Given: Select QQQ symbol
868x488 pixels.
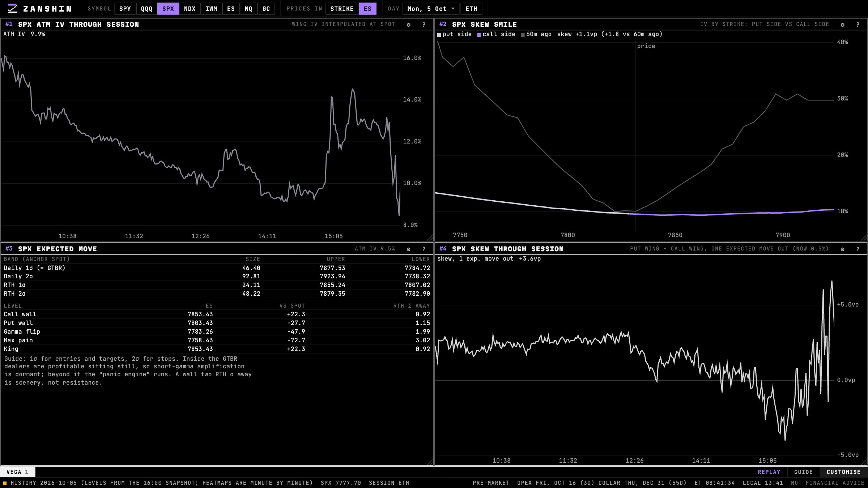Looking at the screenshot, I should point(146,9).
